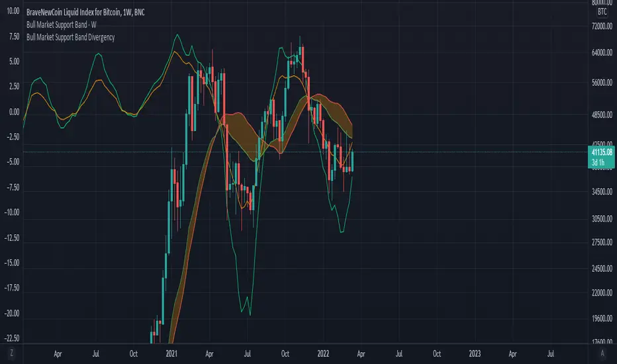
Task: Click the 10.00 left indicator scale value
Action: coord(13,11)
